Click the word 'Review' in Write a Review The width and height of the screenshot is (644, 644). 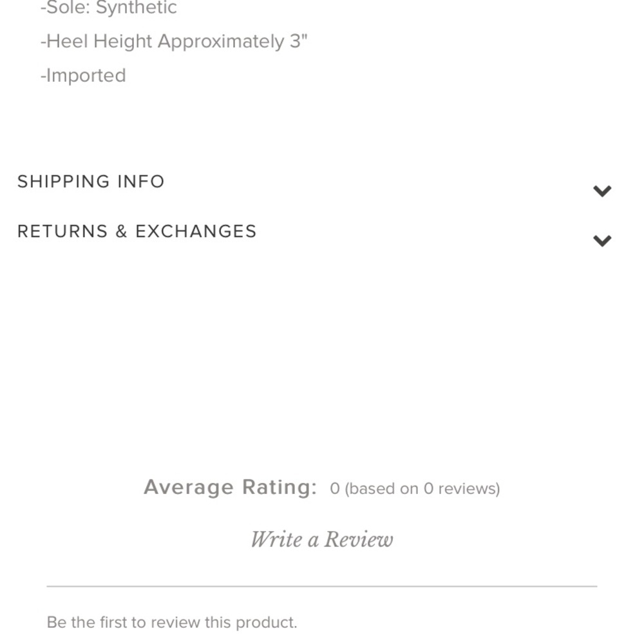[x=358, y=539]
